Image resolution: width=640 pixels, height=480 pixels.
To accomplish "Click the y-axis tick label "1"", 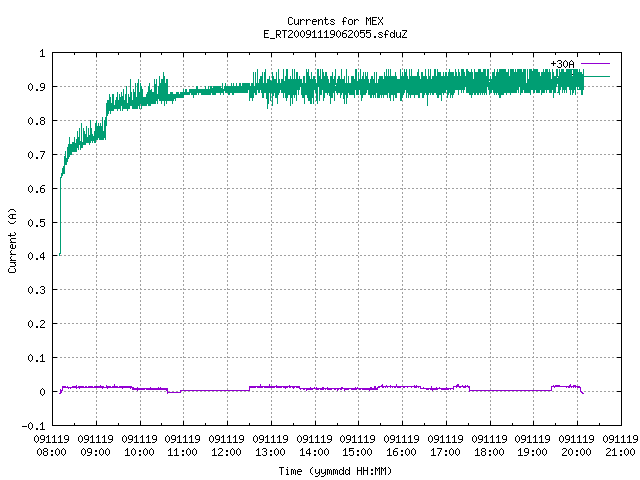I will pyautogui.click(x=42, y=53).
